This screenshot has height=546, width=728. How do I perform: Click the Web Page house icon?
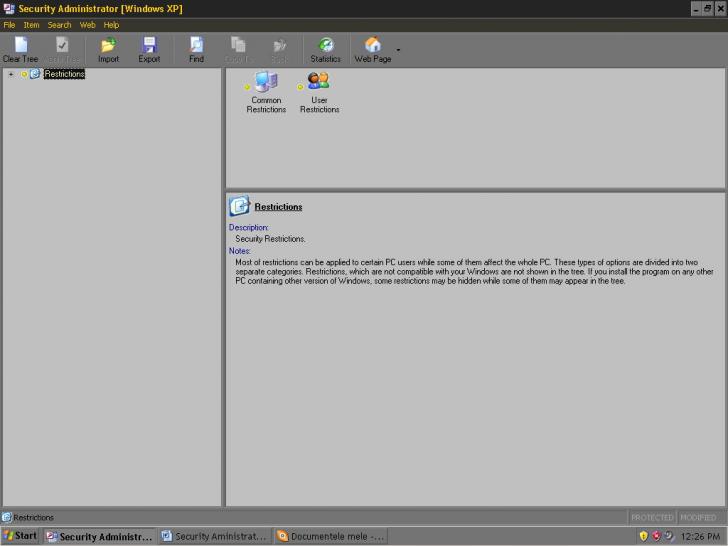[373, 45]
